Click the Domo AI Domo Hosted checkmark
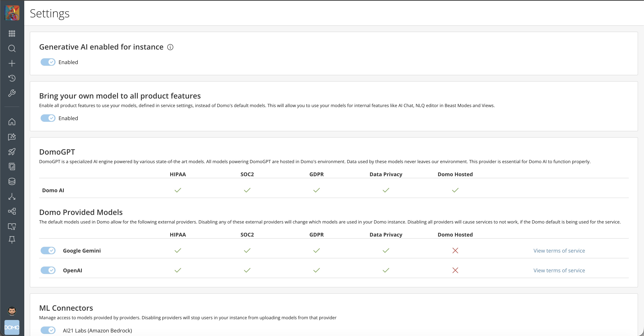Viewport: 644px width, 336px height. [x=455, y=190]
